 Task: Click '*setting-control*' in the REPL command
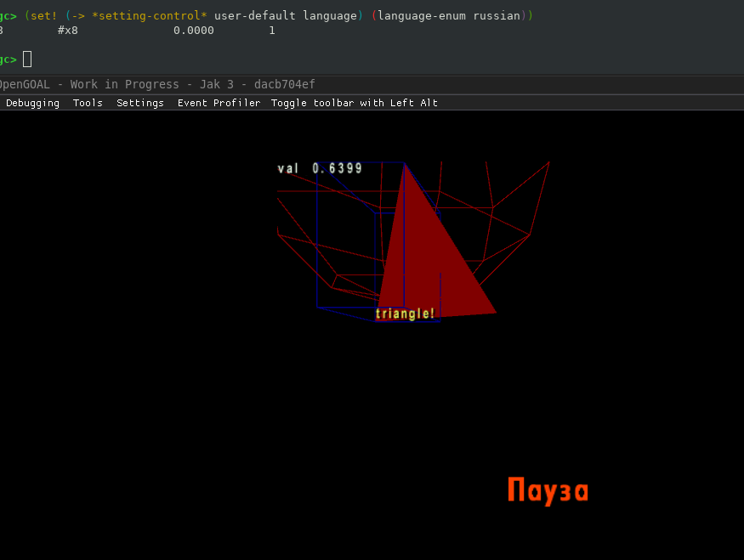tap(150, 16)
